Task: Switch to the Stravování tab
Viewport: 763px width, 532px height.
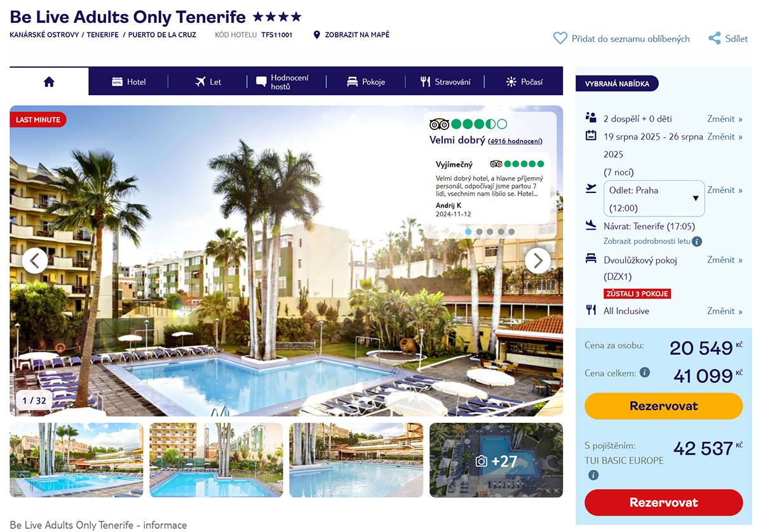Action: click(445, 81)
